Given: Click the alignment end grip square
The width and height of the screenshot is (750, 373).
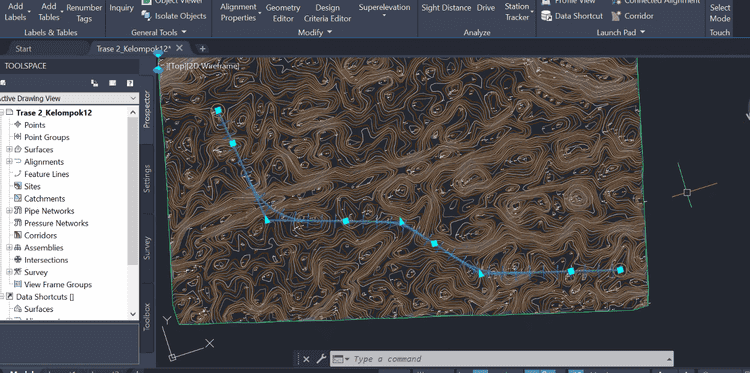Looking at the screenshot, I should coord(620,270).
